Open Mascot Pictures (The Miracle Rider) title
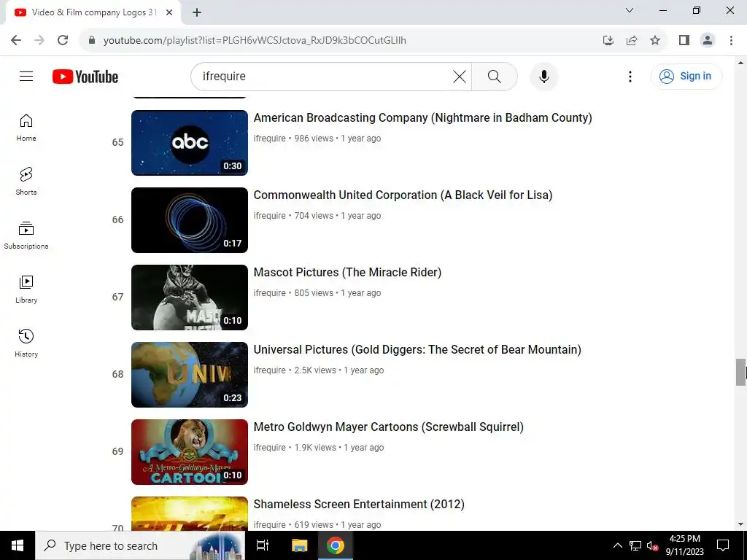Screen dimensions: 747x560 [347, 272]
